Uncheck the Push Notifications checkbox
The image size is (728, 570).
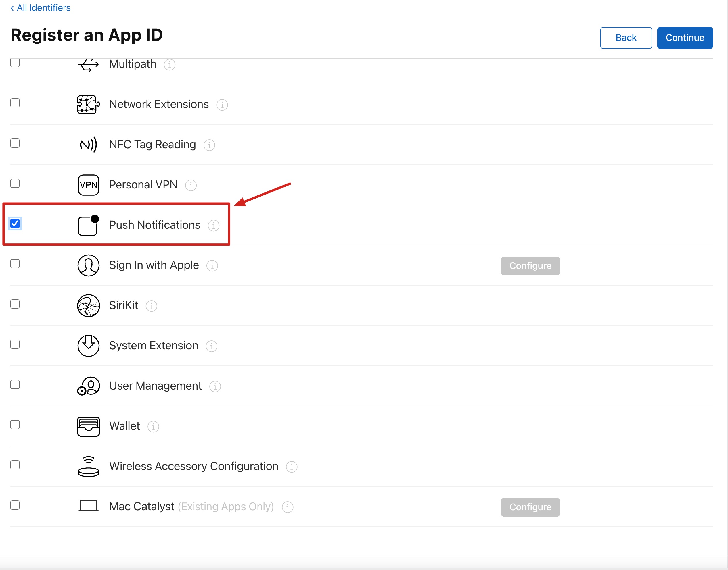coord(15,224)
